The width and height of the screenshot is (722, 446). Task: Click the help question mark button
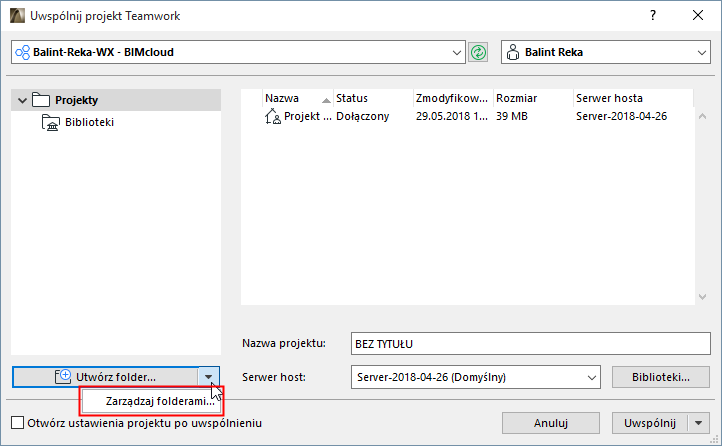click(653, 16)
